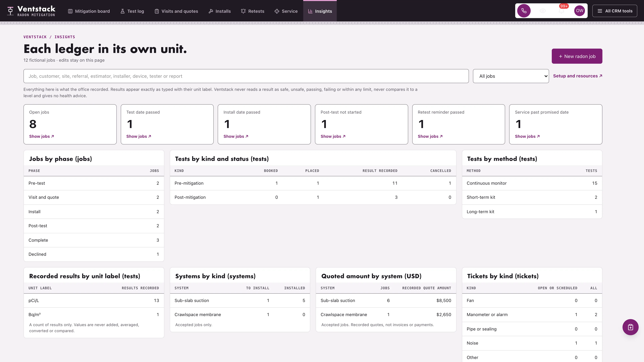Click the Install phase row
The height and width of the screenshot is (362, 644).
(94, 212)
